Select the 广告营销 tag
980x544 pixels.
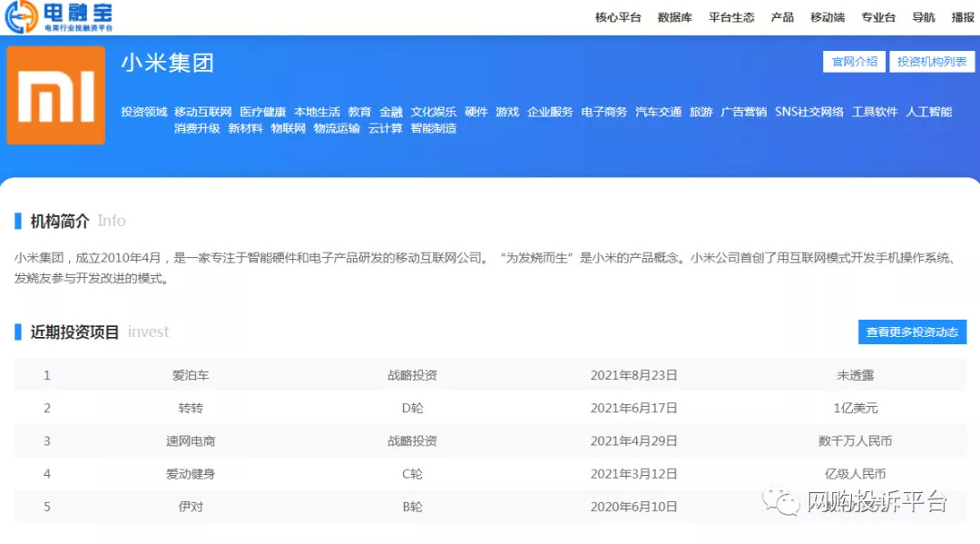(x=744, y=112)
